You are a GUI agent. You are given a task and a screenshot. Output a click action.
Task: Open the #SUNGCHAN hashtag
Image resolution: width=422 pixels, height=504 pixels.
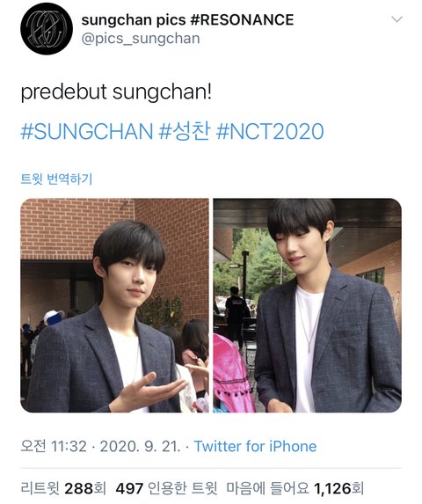(x=87, y=131)
